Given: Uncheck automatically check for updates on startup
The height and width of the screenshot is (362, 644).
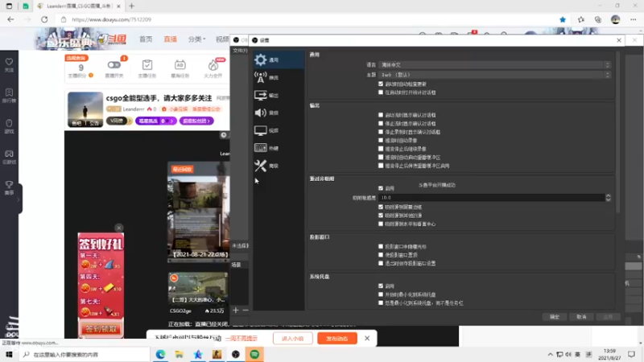Looking at the screenshot, I should pyautogui.click(x=381, y=84).
